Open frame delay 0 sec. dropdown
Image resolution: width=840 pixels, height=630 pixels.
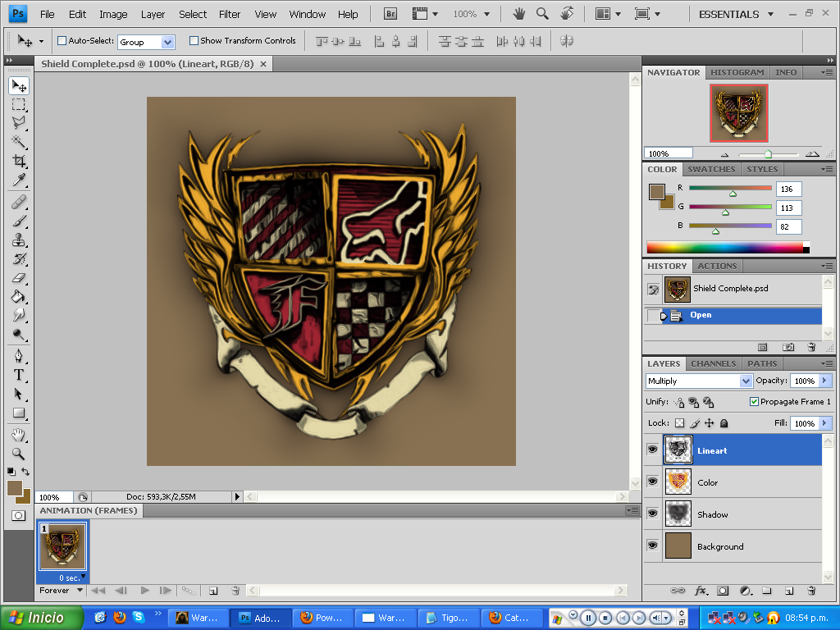83,577
